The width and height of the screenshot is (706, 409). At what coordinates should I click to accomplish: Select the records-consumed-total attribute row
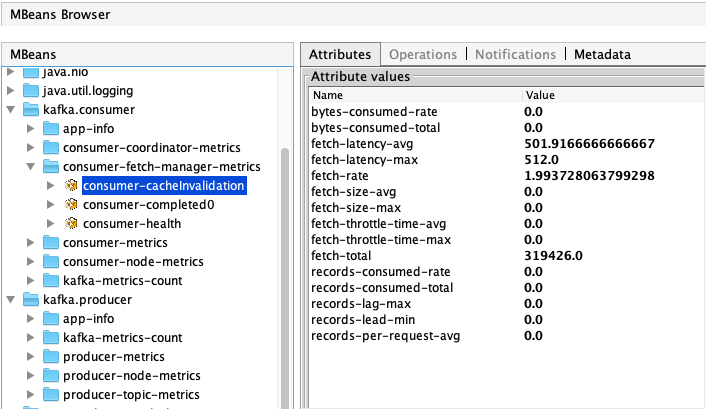pyautogui.click(x=507, y=288)
